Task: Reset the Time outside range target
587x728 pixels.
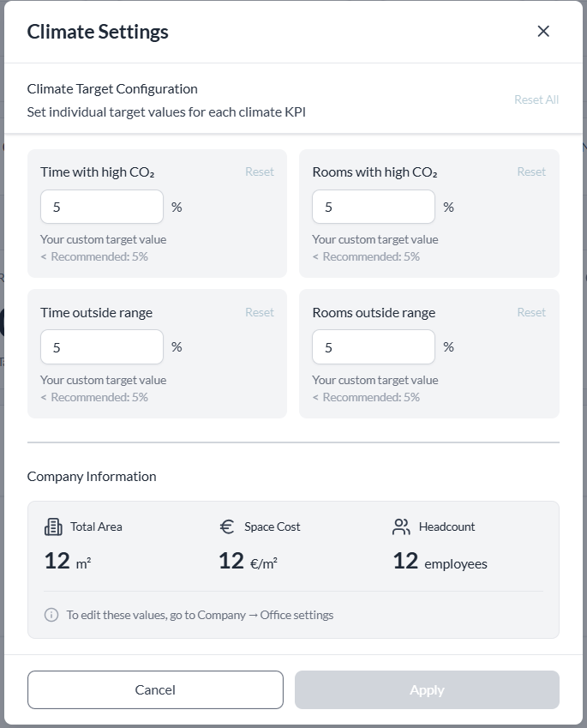Action: pyautogui.click(x=260, y=312)
